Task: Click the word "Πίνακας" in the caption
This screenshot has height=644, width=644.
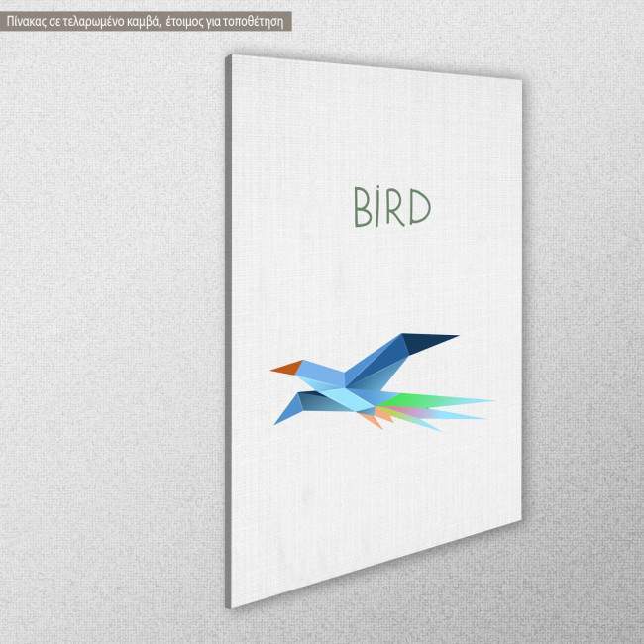Action: click(x=30, y=18)
